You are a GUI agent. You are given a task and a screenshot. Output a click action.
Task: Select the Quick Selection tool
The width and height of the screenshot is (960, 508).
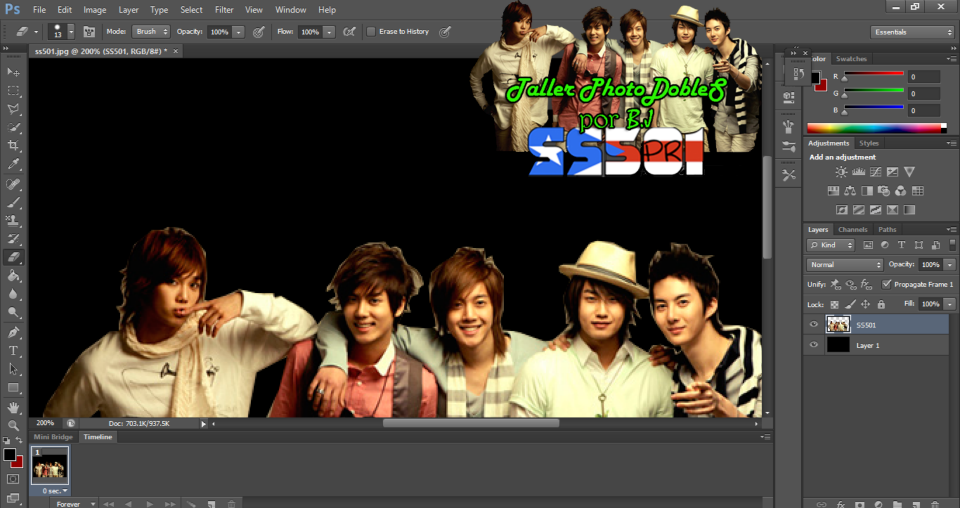pyautogui.click(x=13, y=127)
